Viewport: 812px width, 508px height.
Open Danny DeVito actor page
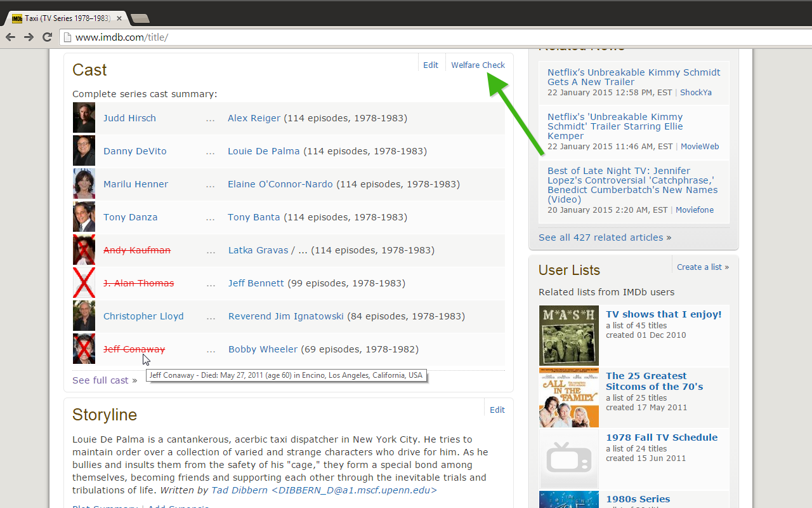click(x=135, y=151)
